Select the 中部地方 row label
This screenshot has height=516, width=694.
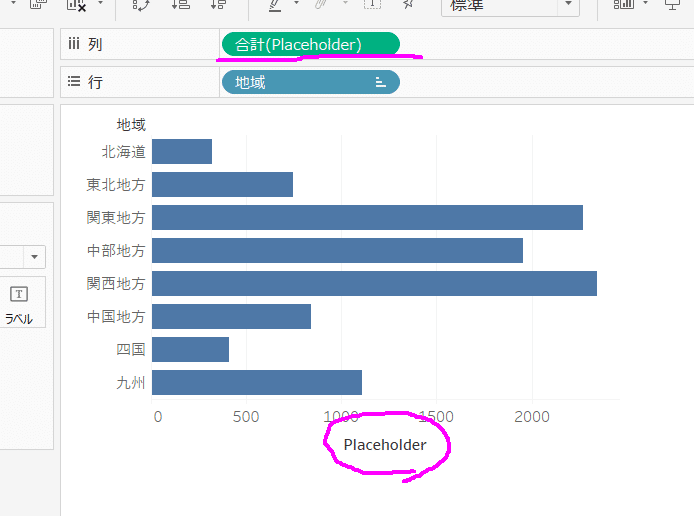click(116, 250)
